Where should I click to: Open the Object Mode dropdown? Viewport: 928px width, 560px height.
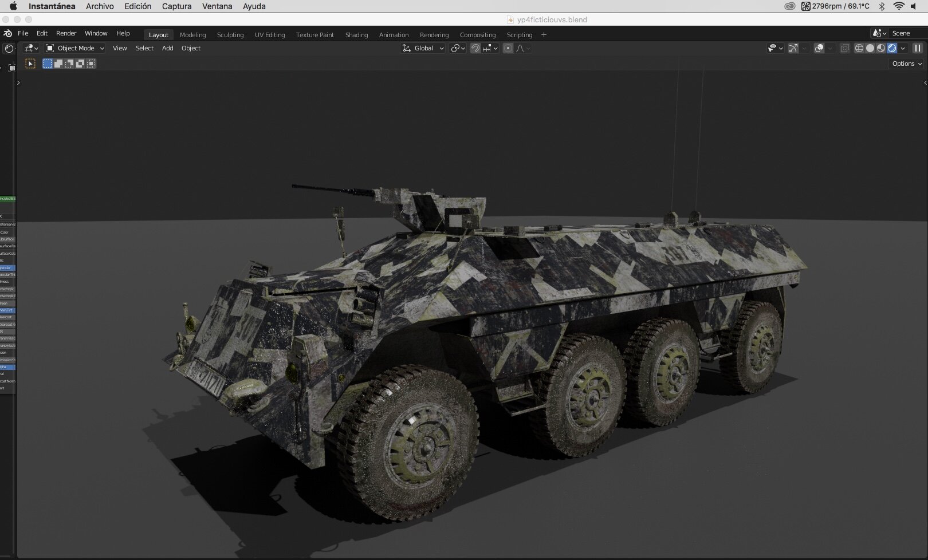click(74, 48)
